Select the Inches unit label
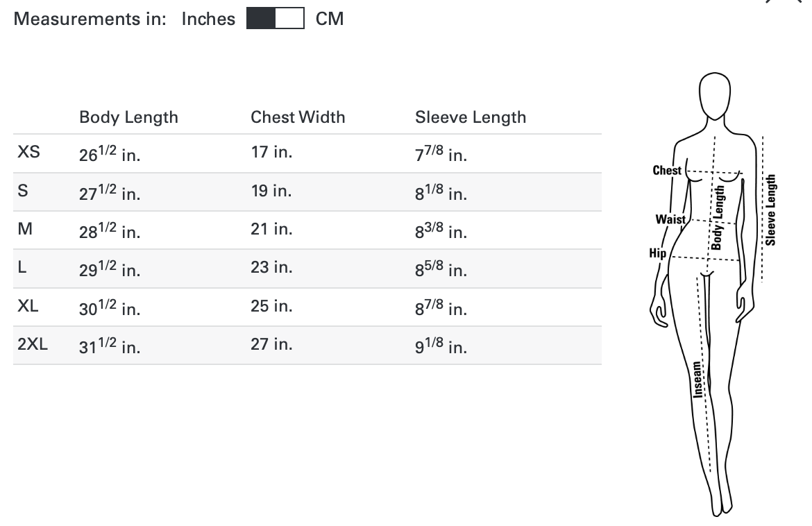The image size is (812, 526). 208,19
